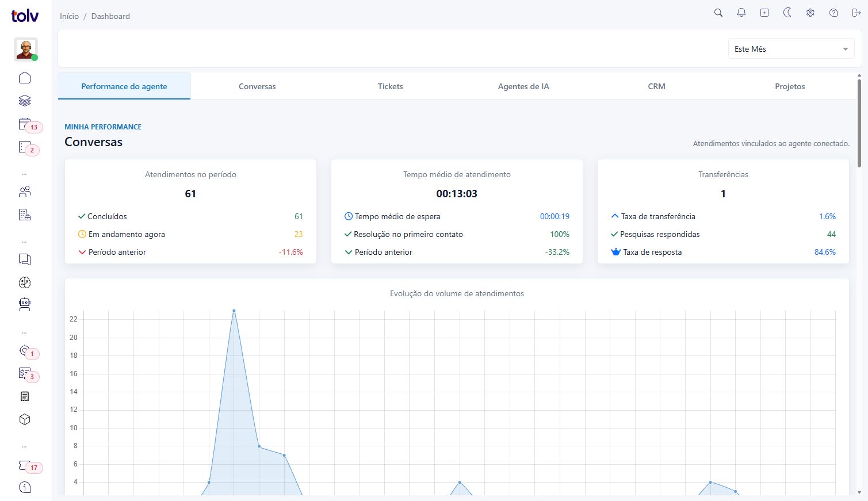Click the 00:13:03 average time value
This screenshot has height=501, width=868.
pyautogui.click(x=457, y=194)
